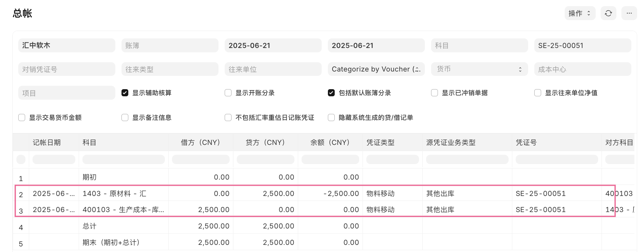
Task: Uncheck the 包括默认账簿分录 checkbox
Action: 331,93
